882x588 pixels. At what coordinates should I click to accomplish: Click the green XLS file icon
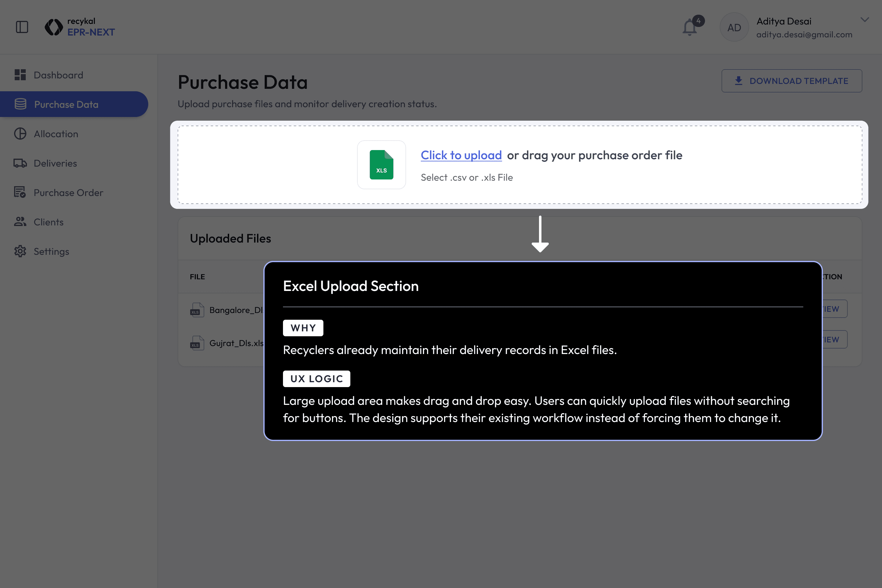pos(381,165)
